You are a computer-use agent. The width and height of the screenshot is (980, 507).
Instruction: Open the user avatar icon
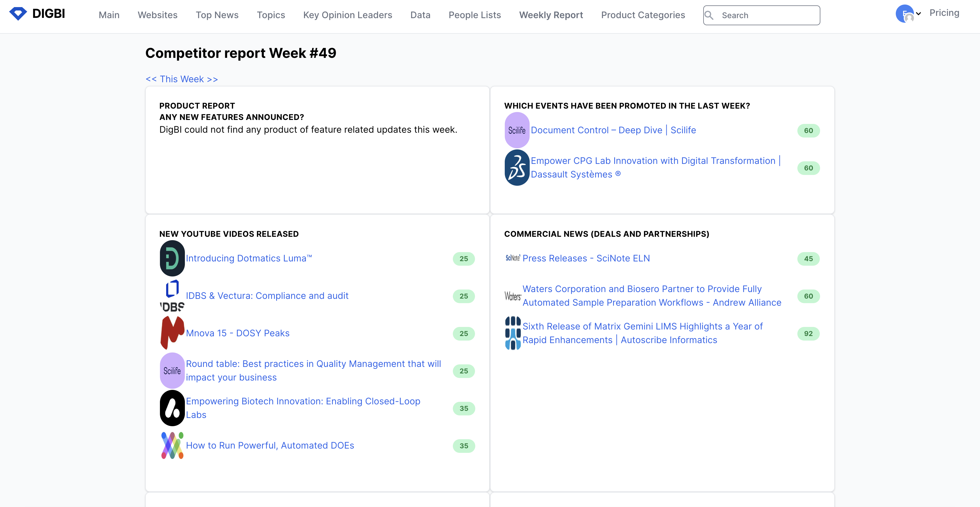coord(905,14)
